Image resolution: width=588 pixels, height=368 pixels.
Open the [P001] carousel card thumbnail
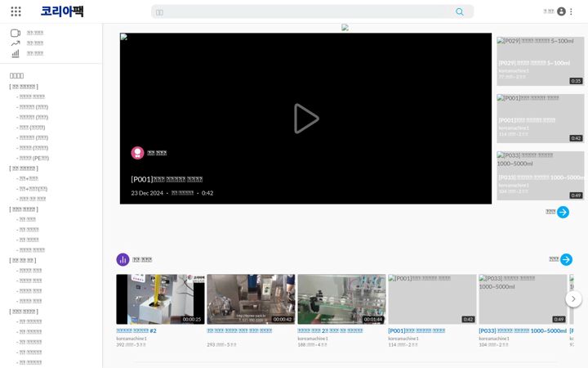click(432, 299)
